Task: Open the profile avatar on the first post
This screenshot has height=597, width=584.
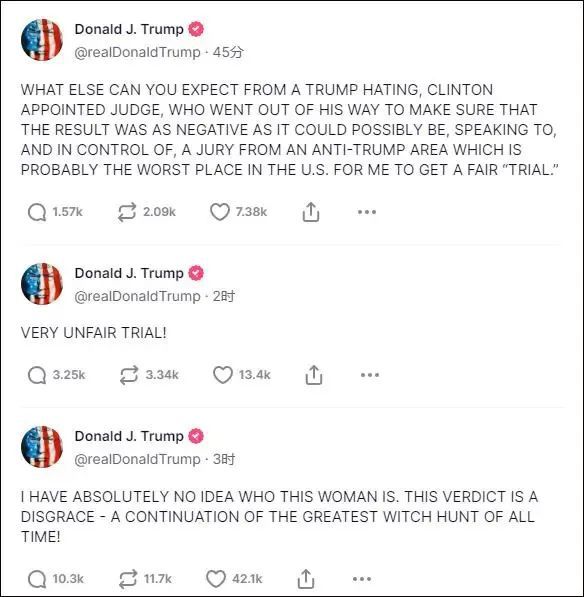Action: [x=42, y=40]
